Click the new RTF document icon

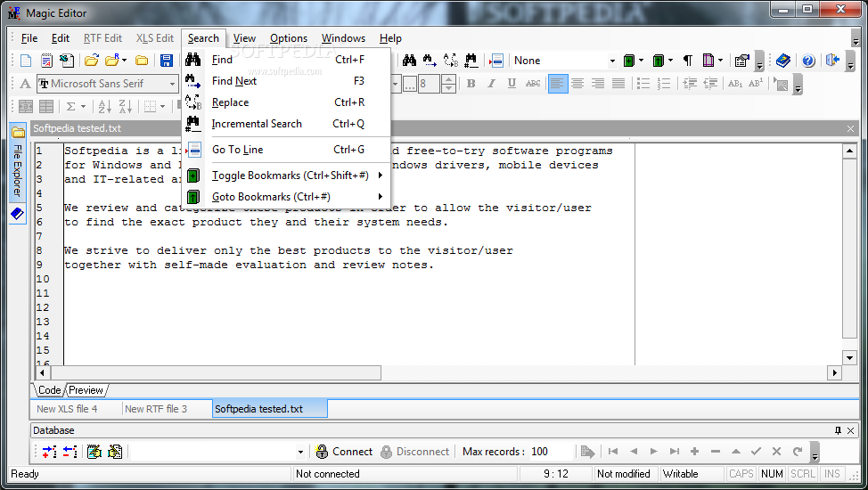[46, 61]
